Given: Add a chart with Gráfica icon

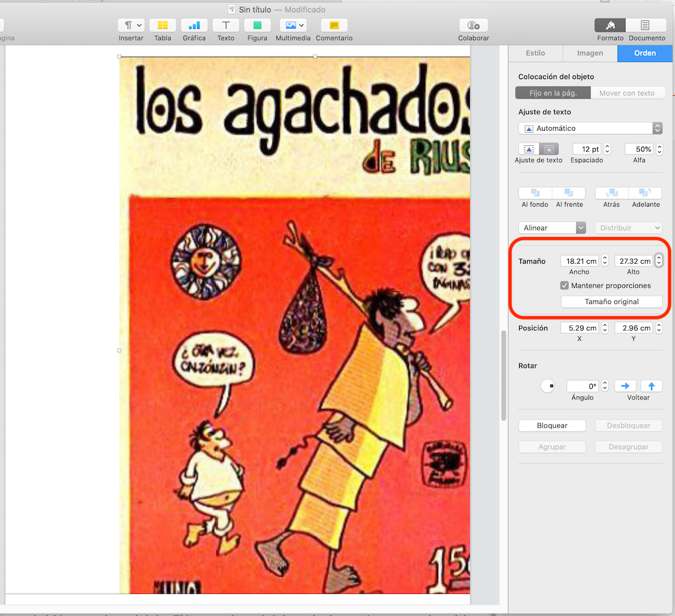Looking at the screenshot, I should [x=194, y=25].
